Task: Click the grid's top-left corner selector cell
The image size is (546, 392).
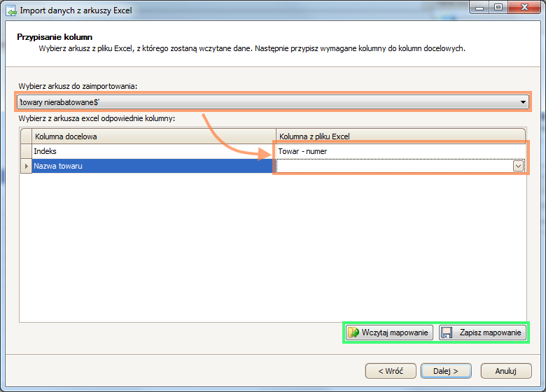Action: pos(26,135)
